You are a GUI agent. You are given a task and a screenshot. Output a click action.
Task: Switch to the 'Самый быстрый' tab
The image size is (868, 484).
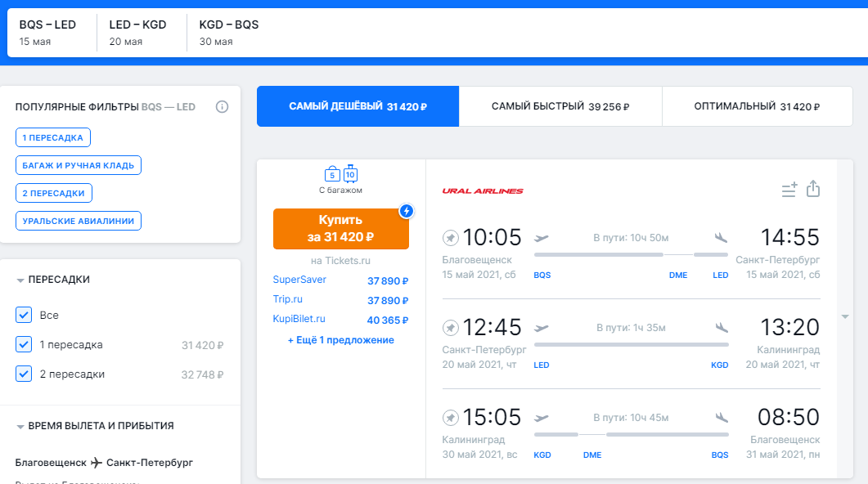point(560,106)
